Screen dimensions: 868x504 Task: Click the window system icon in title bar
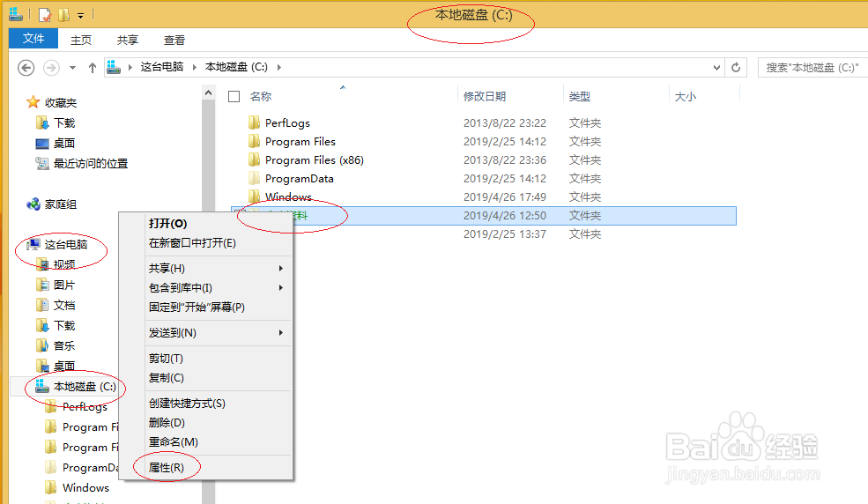(x=16, y=14)
